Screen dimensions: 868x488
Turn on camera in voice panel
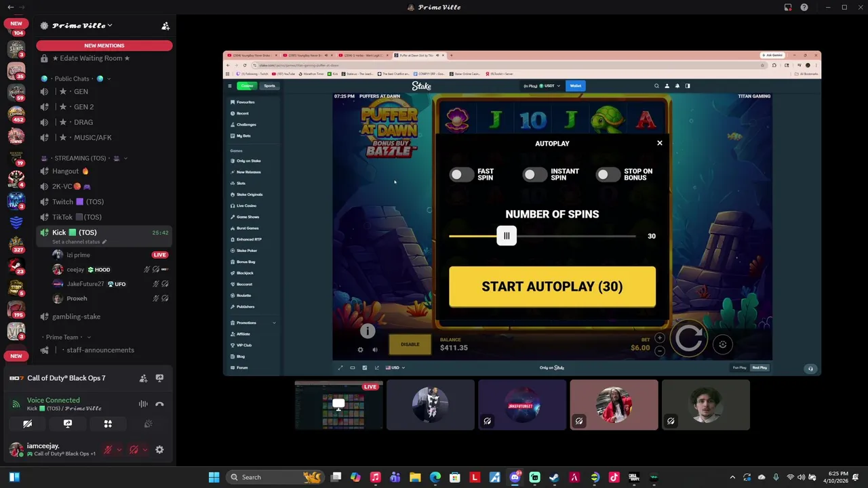point(27,424)
